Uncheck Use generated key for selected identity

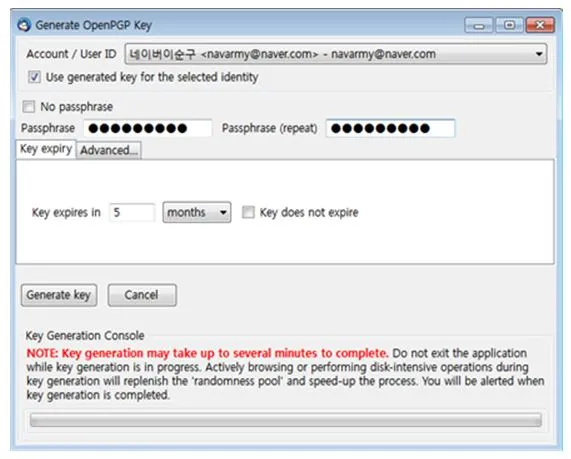coord(34,77)
